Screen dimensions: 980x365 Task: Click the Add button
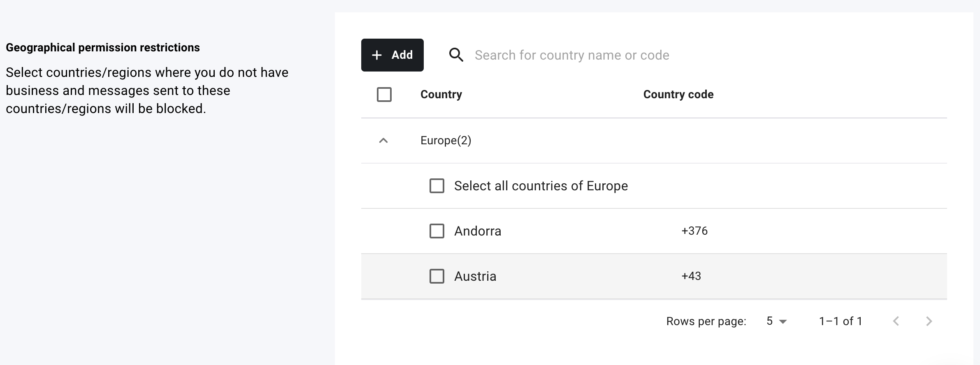coord(392,55)
